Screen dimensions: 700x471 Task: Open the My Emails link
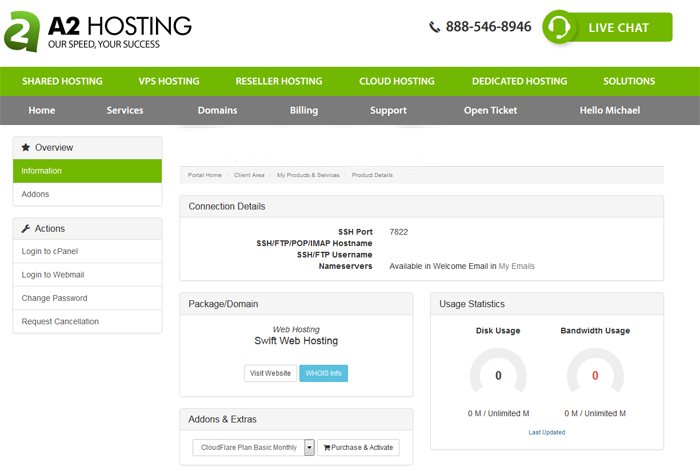517,266
